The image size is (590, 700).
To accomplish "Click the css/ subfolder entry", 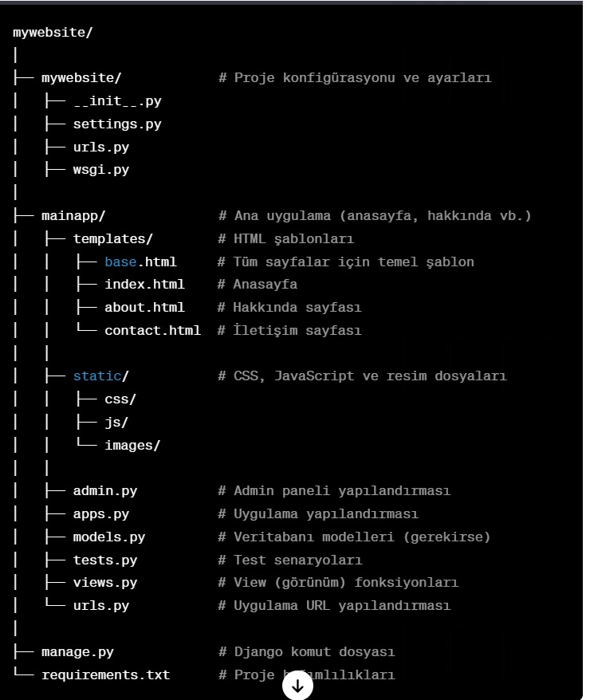I will coord(120,399).
